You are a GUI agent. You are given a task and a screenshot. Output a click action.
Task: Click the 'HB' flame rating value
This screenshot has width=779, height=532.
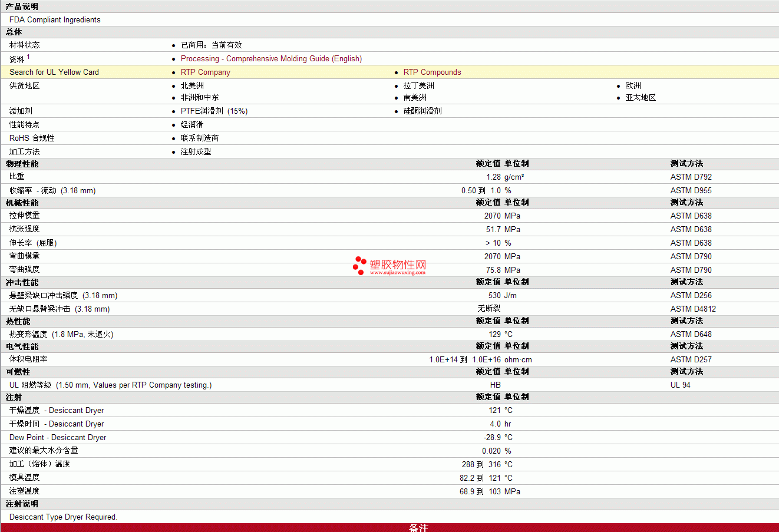[x=496, y=385]
